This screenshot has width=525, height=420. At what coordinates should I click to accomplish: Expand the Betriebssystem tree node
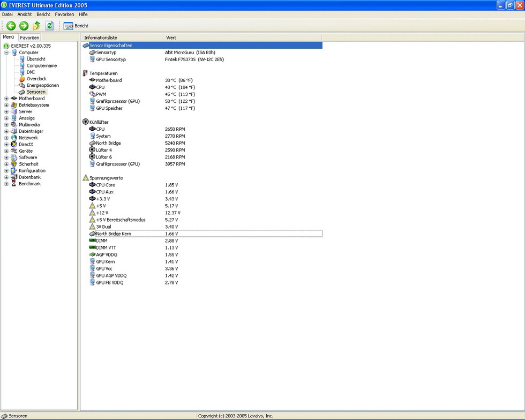(6, 105)
